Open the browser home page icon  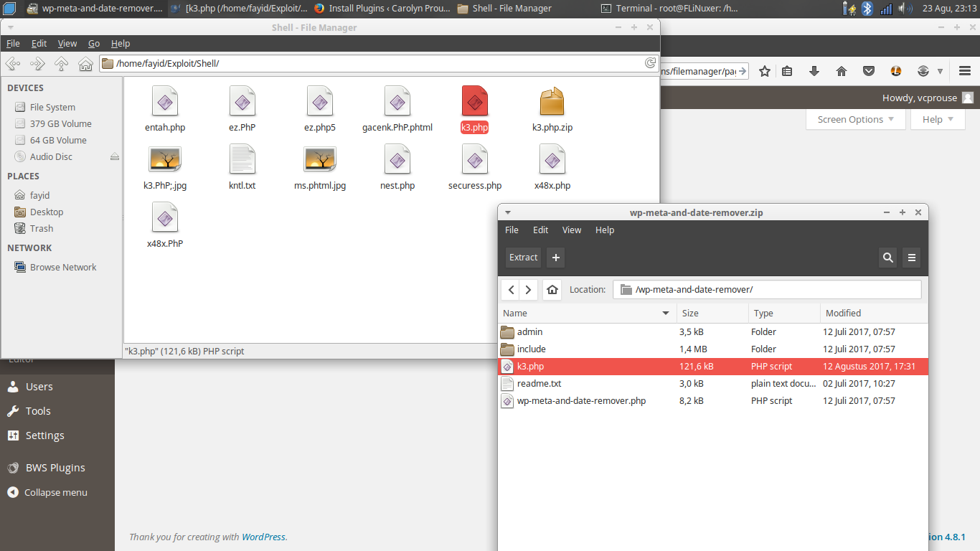[842, 71]
